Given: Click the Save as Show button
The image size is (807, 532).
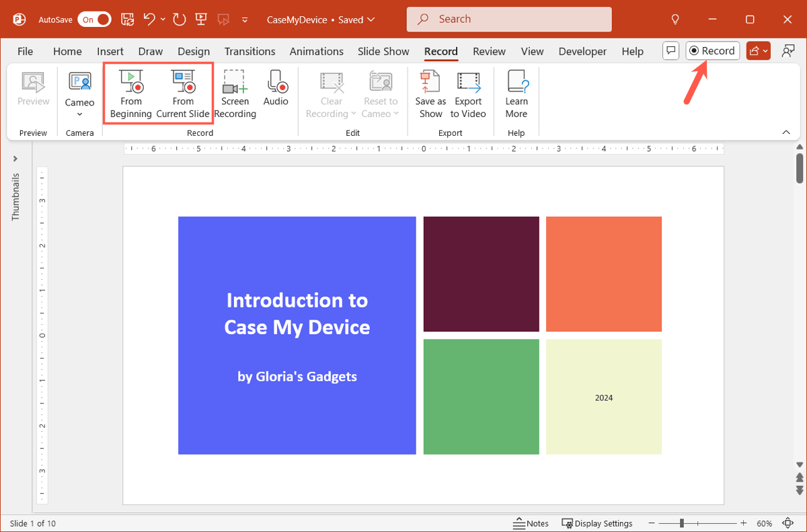Looking at the screenshot, I should 430,93.
